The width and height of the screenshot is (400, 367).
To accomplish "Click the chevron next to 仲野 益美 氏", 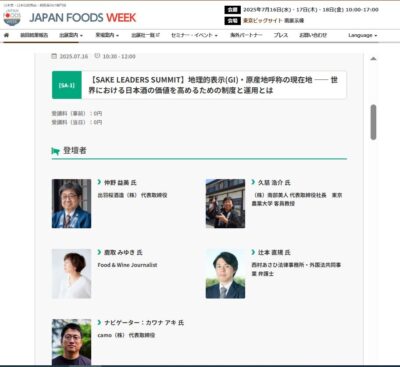I will (x=99, y=182).
